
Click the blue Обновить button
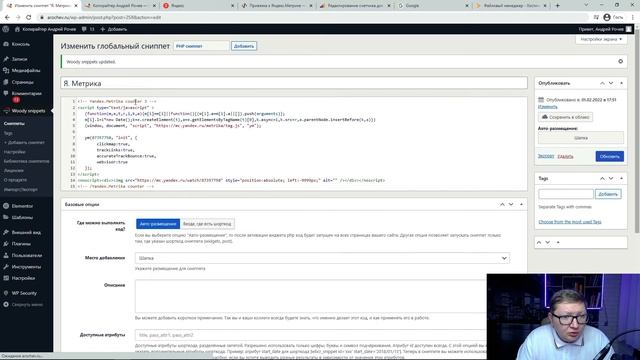click(609, 156)
